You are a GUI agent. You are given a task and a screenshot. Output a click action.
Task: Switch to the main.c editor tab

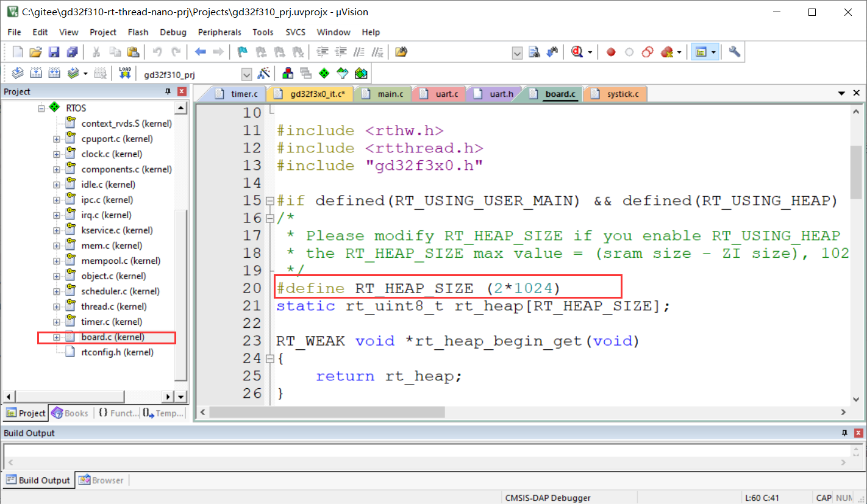coord(390,94)
